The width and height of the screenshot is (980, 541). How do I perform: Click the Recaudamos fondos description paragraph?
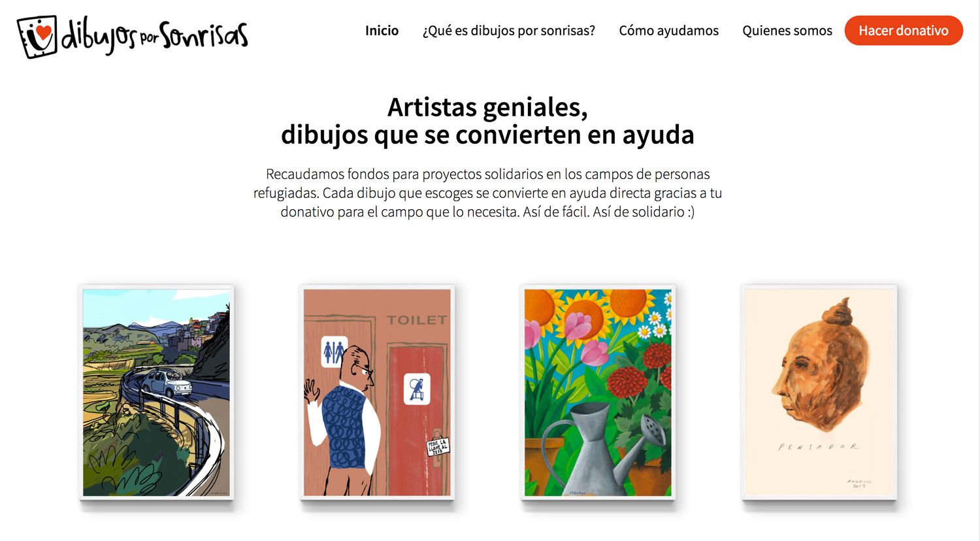(487, 193)
